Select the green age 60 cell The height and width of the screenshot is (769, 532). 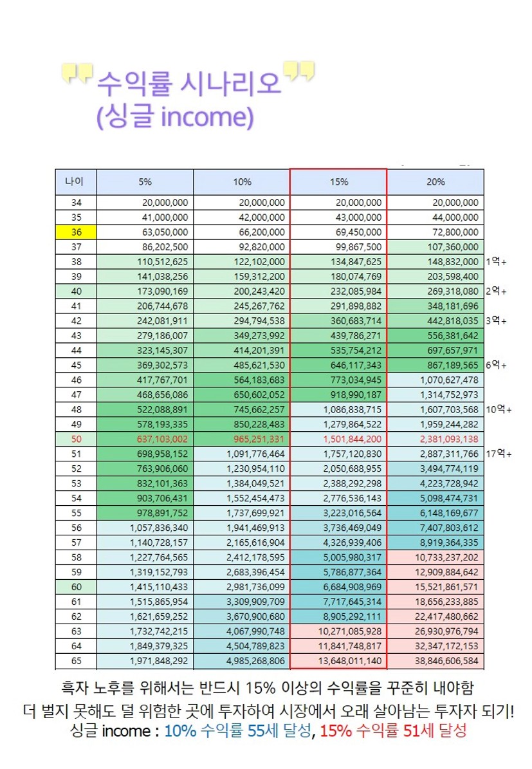click(76, 587)
